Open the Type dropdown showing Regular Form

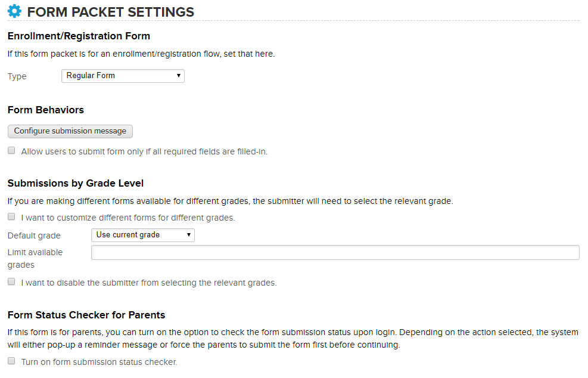[x=123, y=76]
